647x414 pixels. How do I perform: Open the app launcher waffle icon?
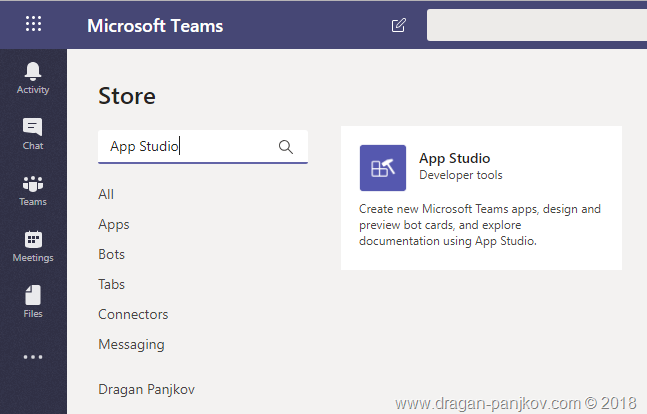33,25
